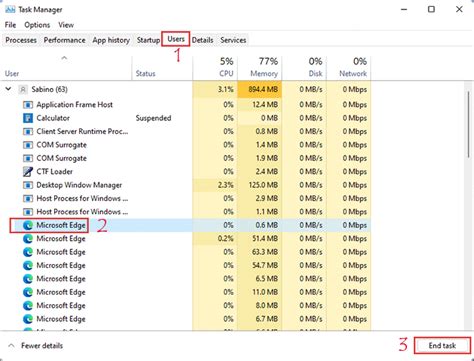The height and width of the screenshot is (361, 474).
Task: Switch to the Details tab
Action: [x=202, y=40]
